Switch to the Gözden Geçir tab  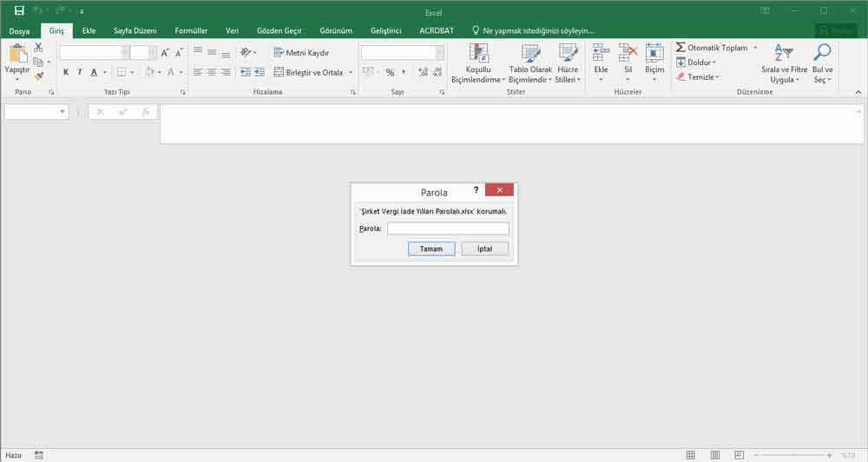[279, 30]
